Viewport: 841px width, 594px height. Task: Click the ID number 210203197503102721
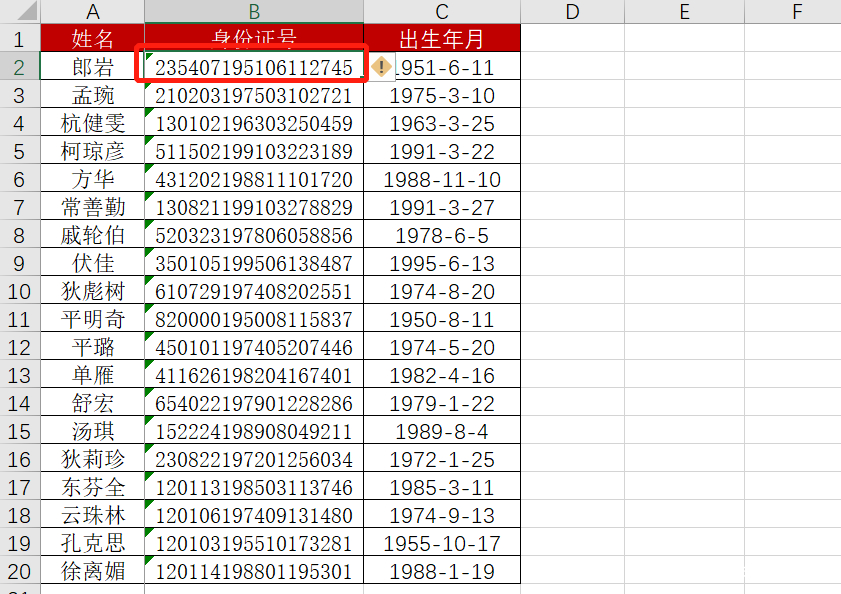click(253, 94)
